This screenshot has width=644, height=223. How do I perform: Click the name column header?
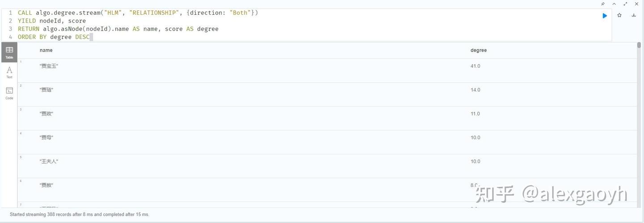pyautogui.click(x=46, y=50)
